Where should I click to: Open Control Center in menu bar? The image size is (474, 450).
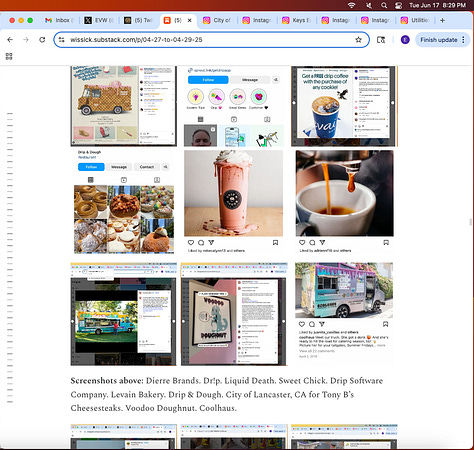click(x=398, y=5)
